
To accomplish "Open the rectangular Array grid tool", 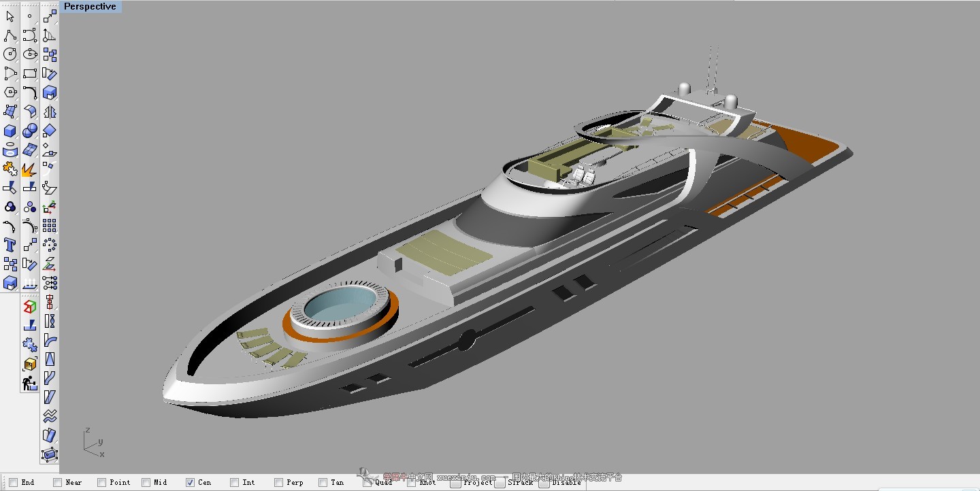I will (x=50, y=226).
